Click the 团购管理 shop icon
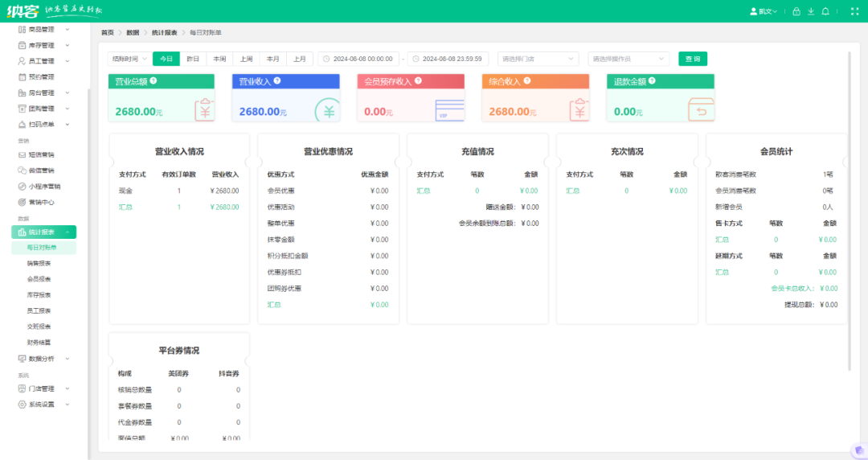 (22, 109)
